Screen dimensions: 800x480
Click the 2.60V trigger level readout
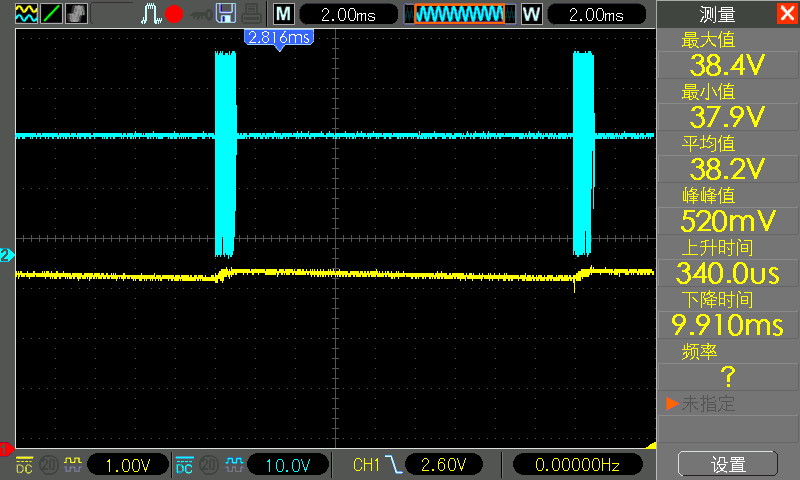(x=443, y=465)
